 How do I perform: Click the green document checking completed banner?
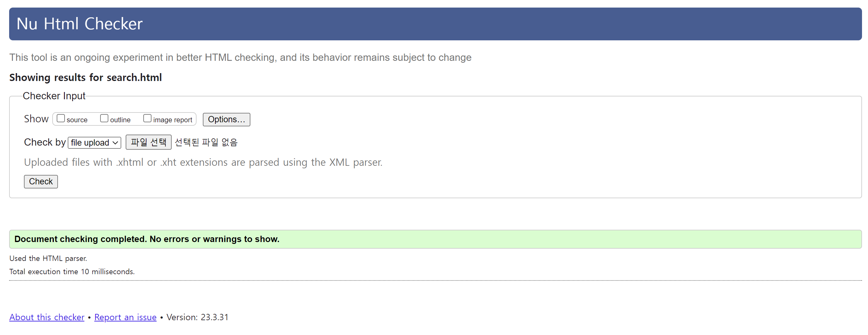435,239
